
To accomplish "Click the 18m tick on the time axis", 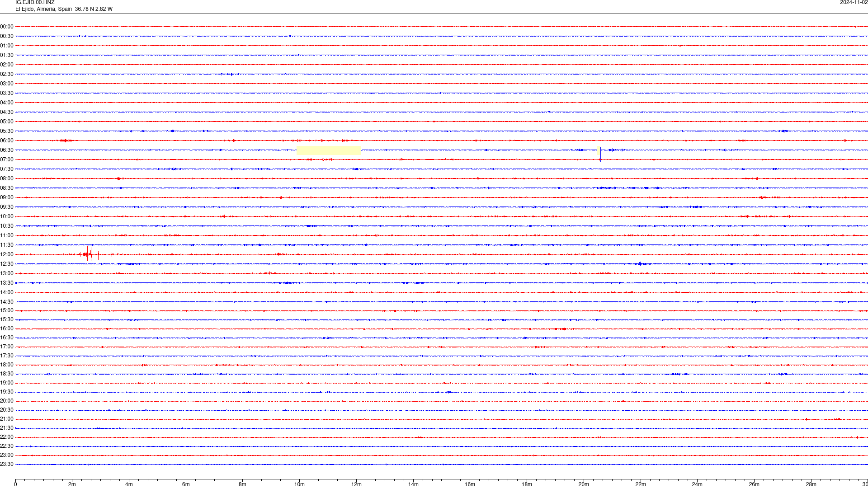I will (x=527, y=484).
